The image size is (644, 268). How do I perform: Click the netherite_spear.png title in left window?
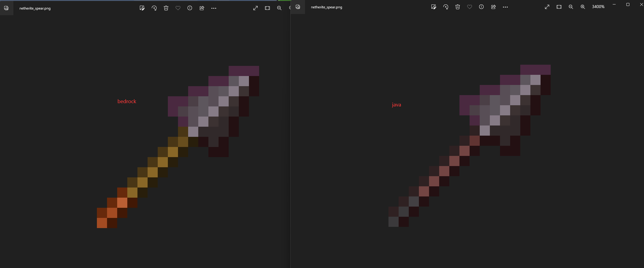tap(35, 8)
